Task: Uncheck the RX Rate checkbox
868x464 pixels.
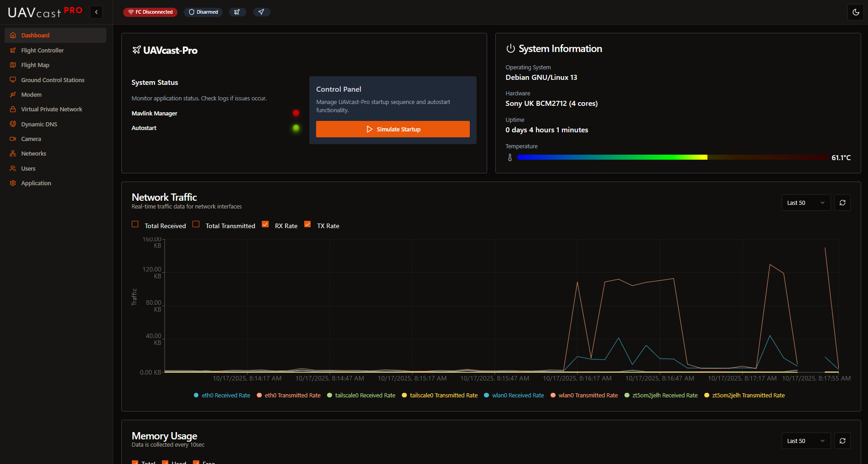Action: pyautogui.click(x=265, y=224)
